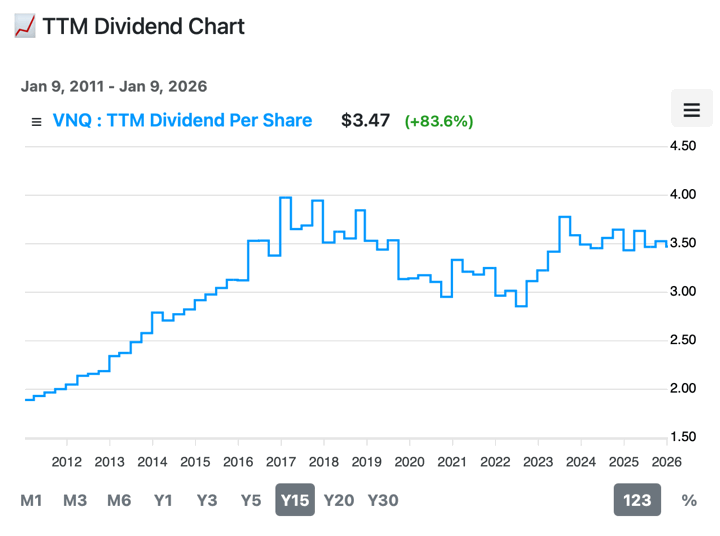Switch range to M6

[x=119, y=500]
